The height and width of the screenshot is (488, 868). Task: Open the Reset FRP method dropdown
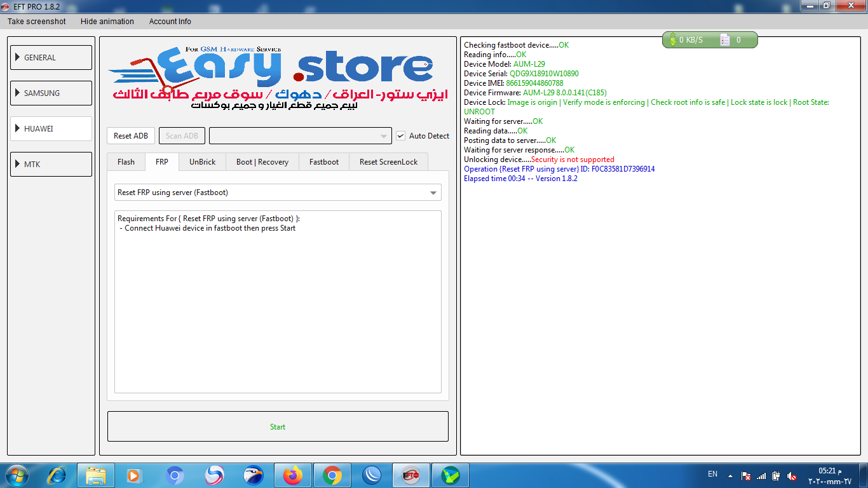[278, 193]
